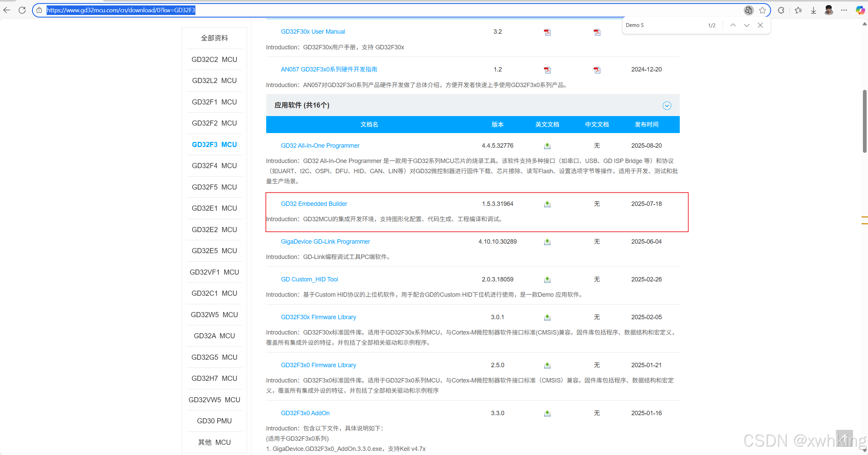Open GD32 Embedded Builder link

[x=314, y=204]
